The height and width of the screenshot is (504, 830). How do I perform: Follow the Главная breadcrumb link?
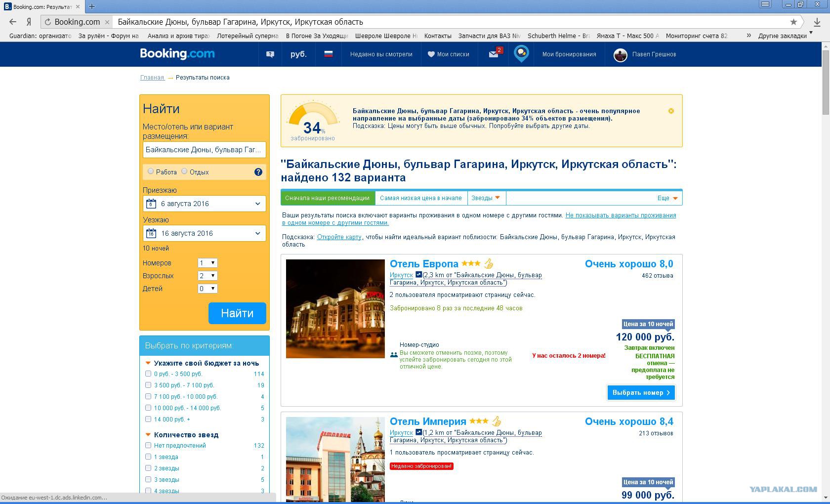point(152,78)
